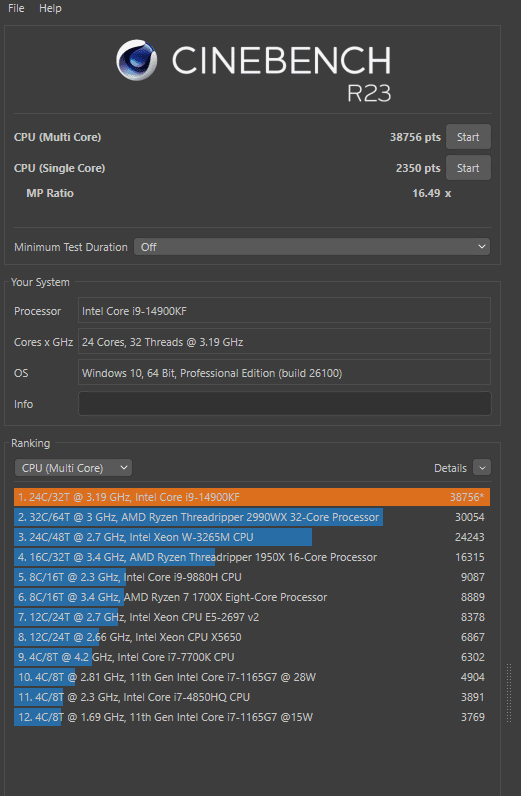Select the i7-1165G7 @15W ranking row
The height and width of the screenshot is (796, 521).
pyautogui.click(x=252, y=717)
